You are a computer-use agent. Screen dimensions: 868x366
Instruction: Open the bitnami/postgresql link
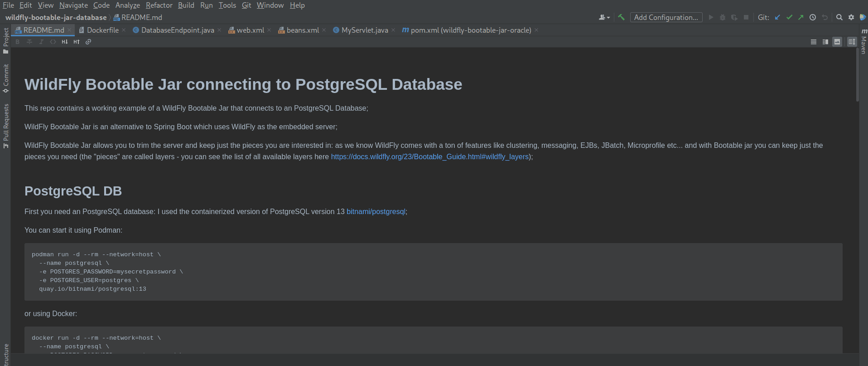376,211
